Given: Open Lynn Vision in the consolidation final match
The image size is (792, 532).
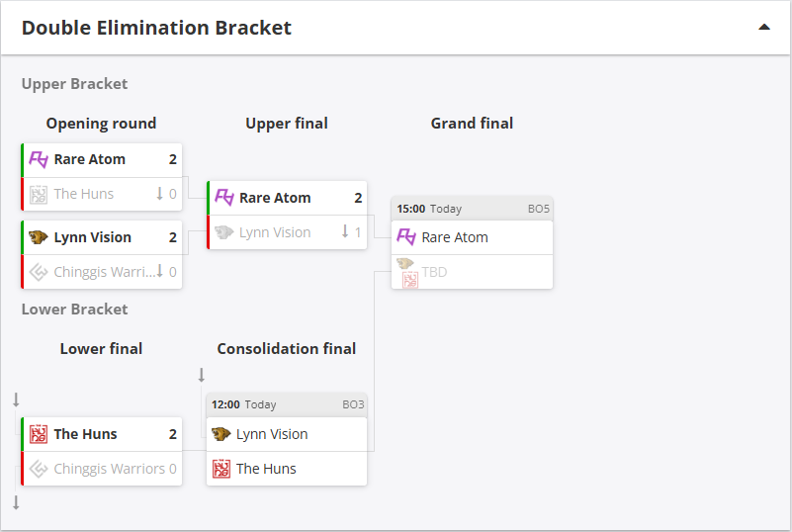Looking at the screenshot, I should click(x=272, y=434).
